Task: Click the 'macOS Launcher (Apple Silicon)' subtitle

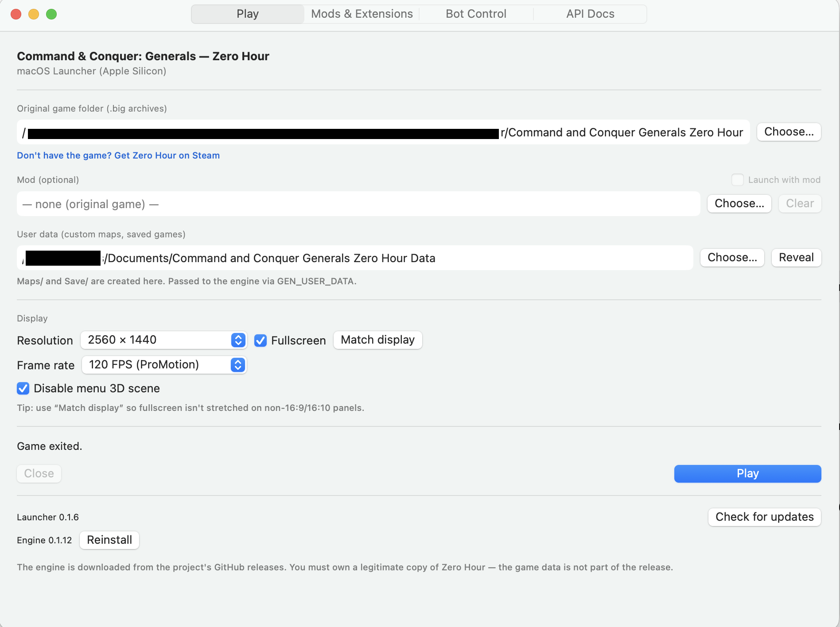Action: click(92, 71)
